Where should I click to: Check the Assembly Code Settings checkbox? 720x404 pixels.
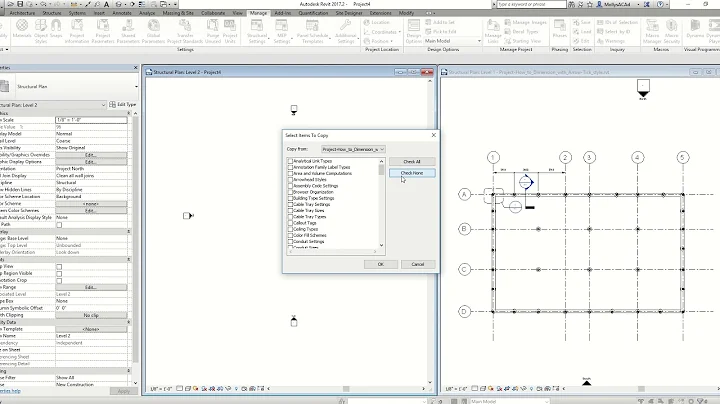(290, 186)
